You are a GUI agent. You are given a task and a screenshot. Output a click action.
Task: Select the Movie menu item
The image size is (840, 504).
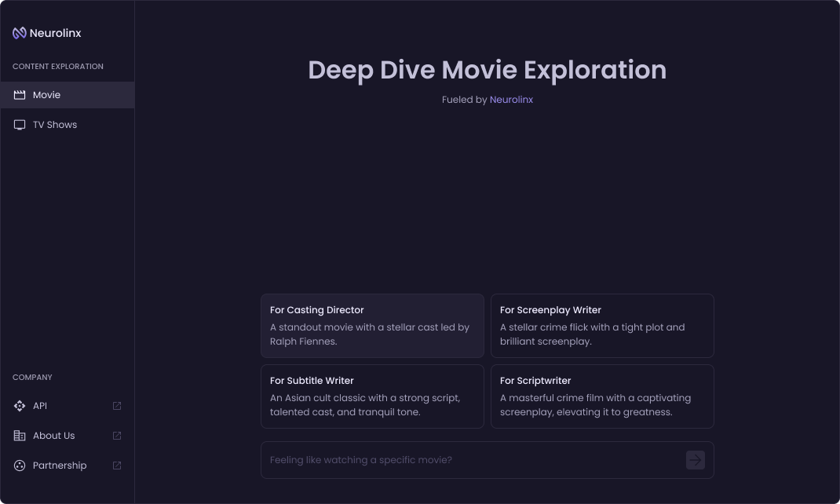click(x=47, y=95)
